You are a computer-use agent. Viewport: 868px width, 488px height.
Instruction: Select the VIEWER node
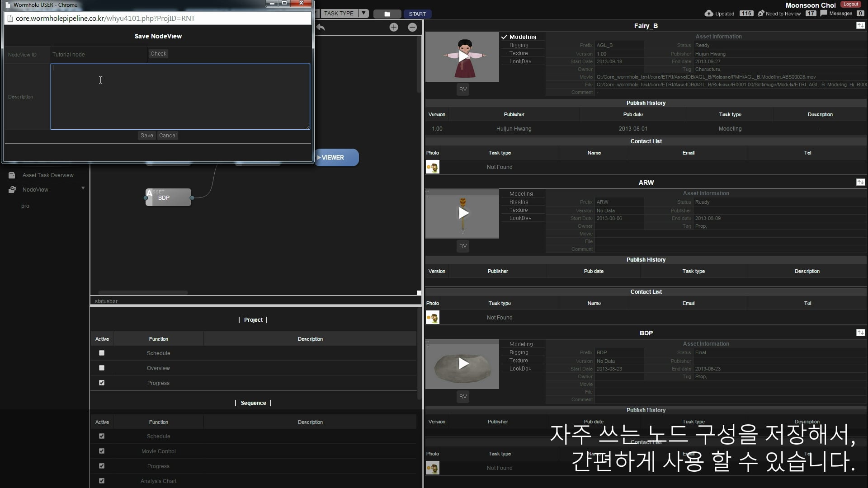click(x=336, y=157)
